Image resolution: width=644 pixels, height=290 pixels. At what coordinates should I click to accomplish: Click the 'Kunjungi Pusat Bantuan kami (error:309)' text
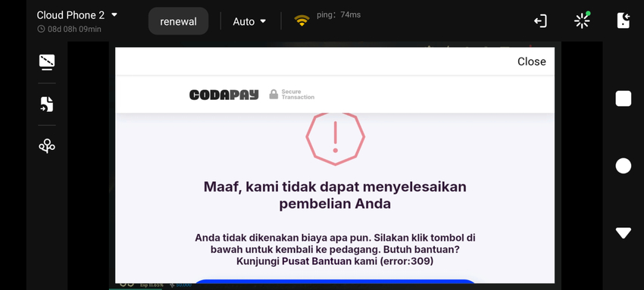coord(335,261)
